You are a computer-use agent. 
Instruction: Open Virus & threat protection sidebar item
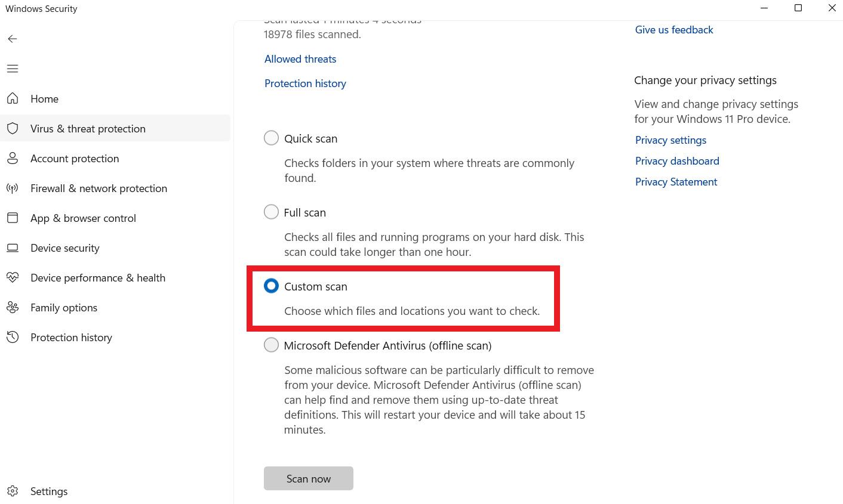coord(115,128)
